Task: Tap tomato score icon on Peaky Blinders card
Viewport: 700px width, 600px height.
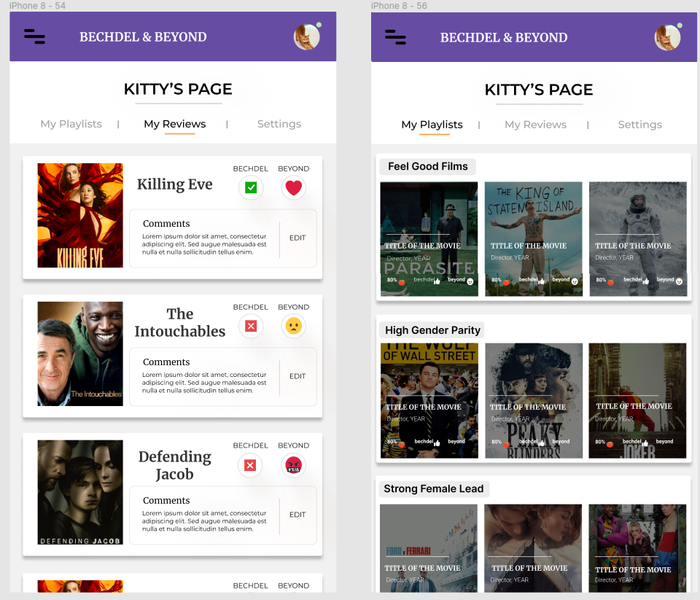Action: pos(506,444)
